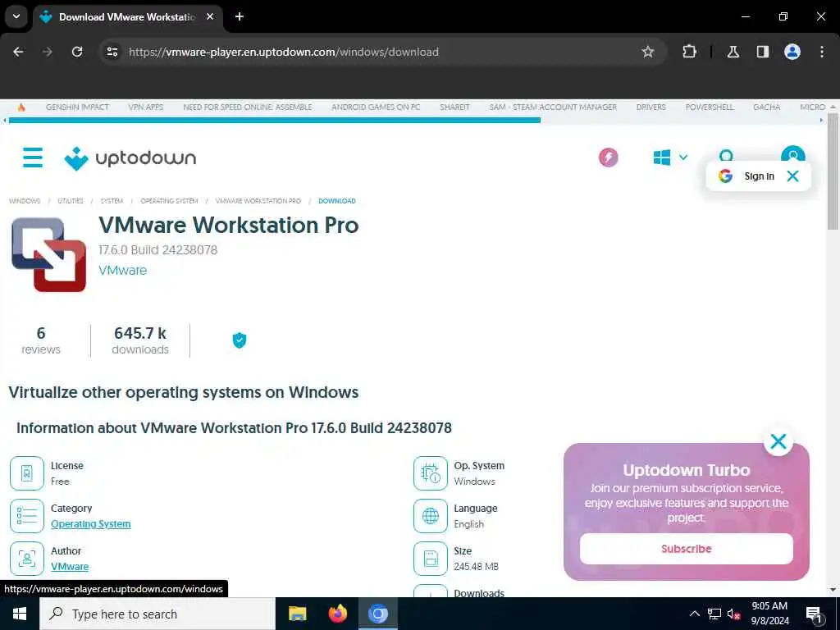Image resolution: width=840 pixels, height=630 pixels.
Task: Open GENSHIN IMPACT trending link
Action: [x=77, y=107]
